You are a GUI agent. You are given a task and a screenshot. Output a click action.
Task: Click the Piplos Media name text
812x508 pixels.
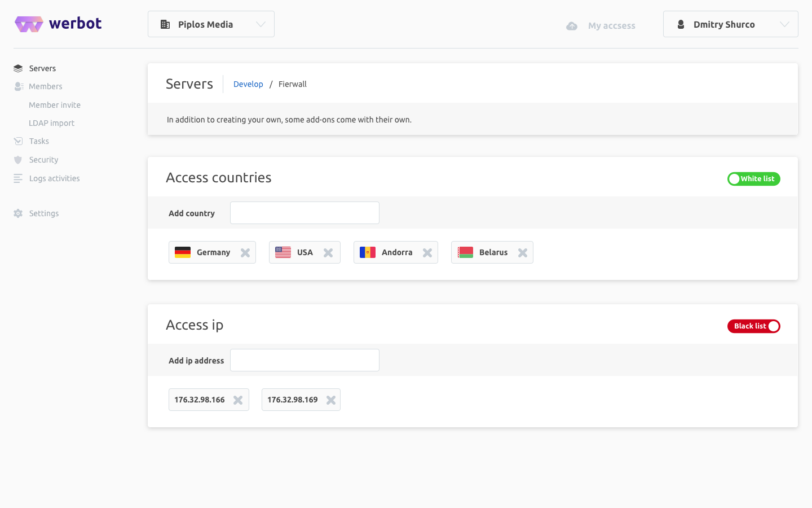pyautogui.click(x=205, y=24)
